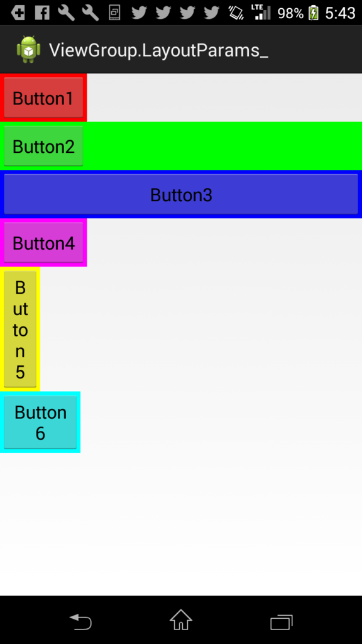Click the wide blue Button3
This screenshot has height=644, width=362.
[x=181, y=194]
